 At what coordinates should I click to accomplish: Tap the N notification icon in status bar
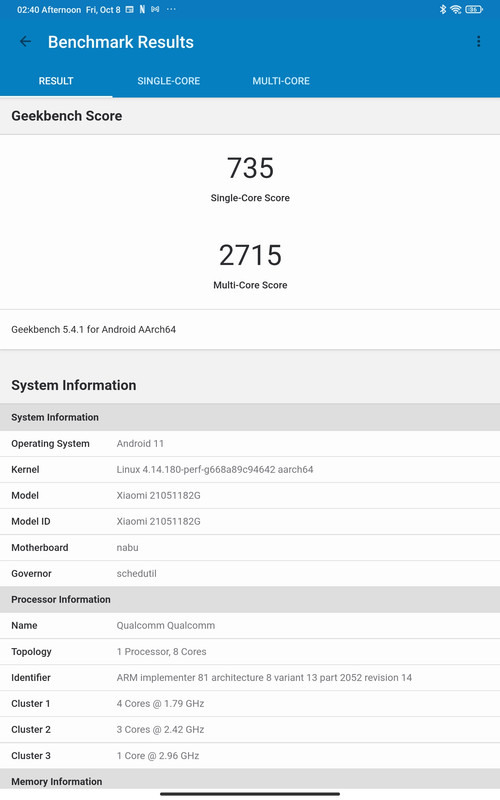(x=142, y=9)
